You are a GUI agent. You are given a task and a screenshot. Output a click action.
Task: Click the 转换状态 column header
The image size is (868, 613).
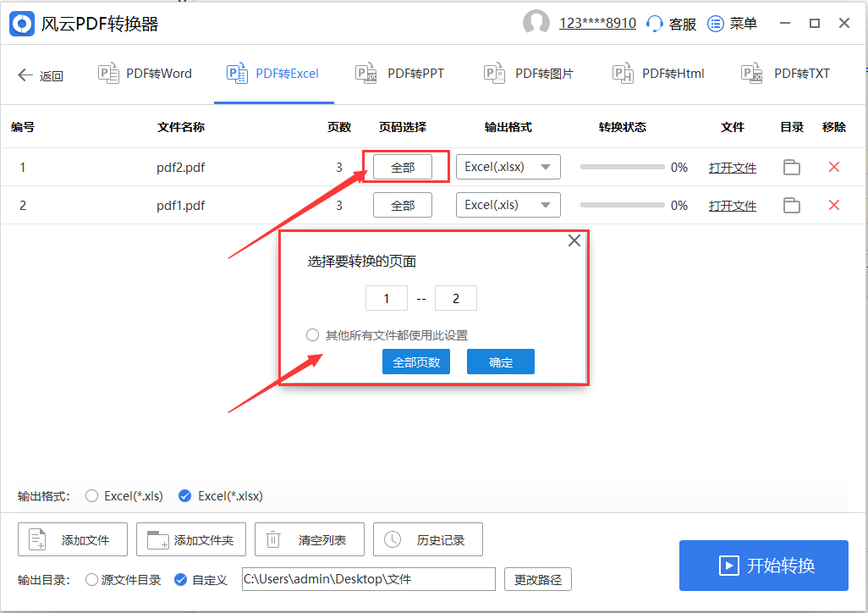[622, 128]
